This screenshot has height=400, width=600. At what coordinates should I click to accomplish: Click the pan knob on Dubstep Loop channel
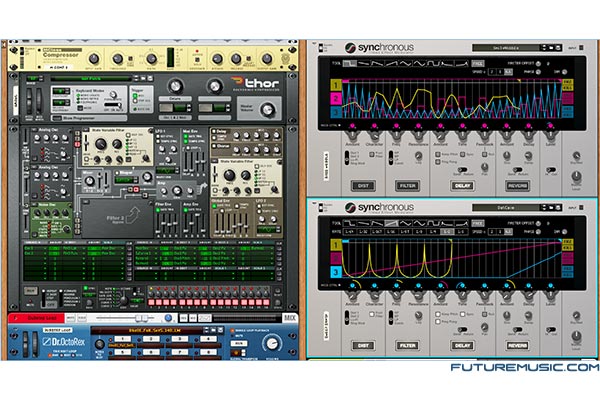tap(168, 318)
